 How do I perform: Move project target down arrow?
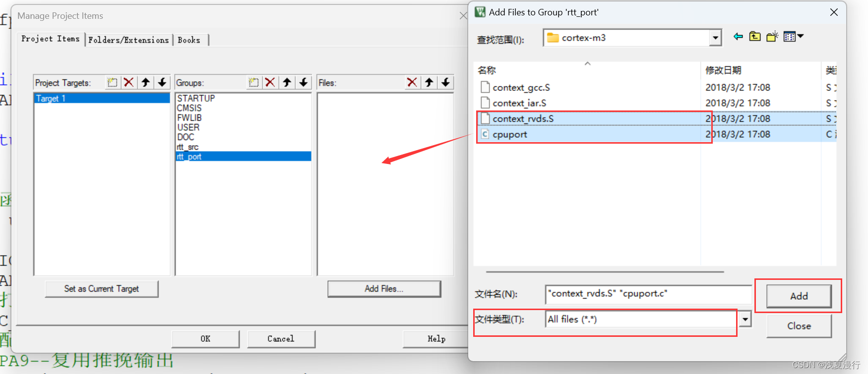tap(162, 83)
